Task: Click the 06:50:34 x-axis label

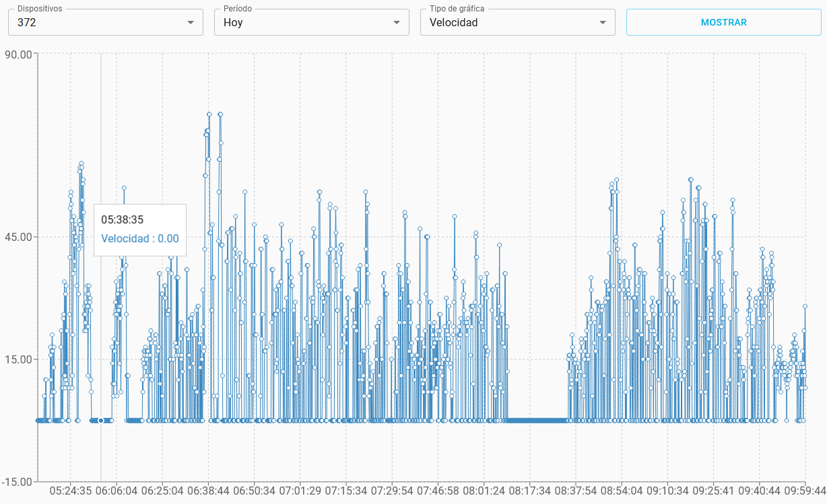Action: [255, 491]
